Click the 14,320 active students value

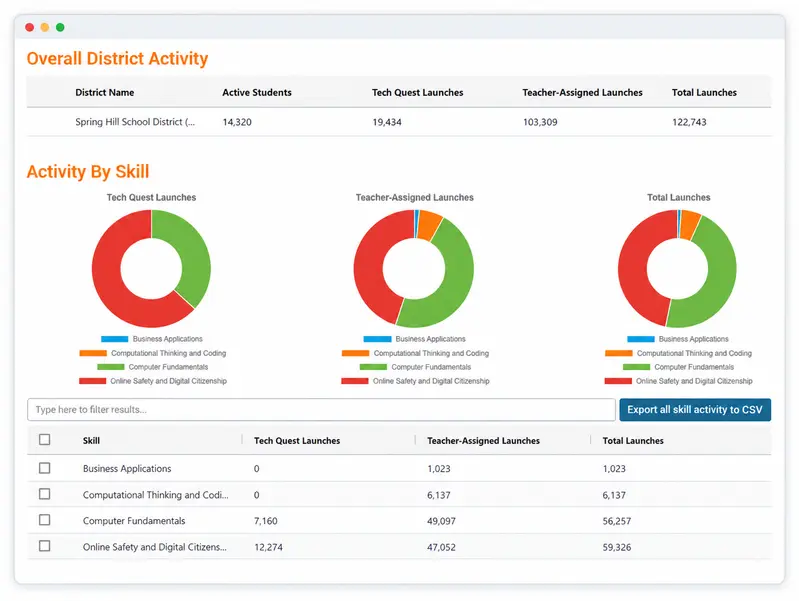tap(237, 122)
